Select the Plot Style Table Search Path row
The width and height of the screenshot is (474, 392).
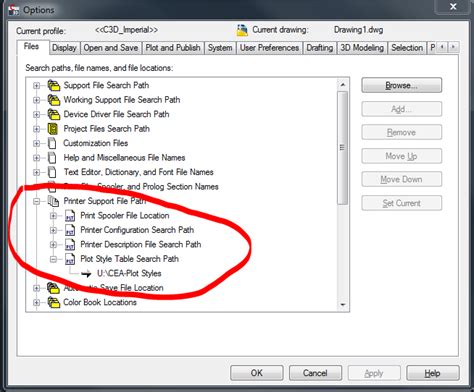130,259
